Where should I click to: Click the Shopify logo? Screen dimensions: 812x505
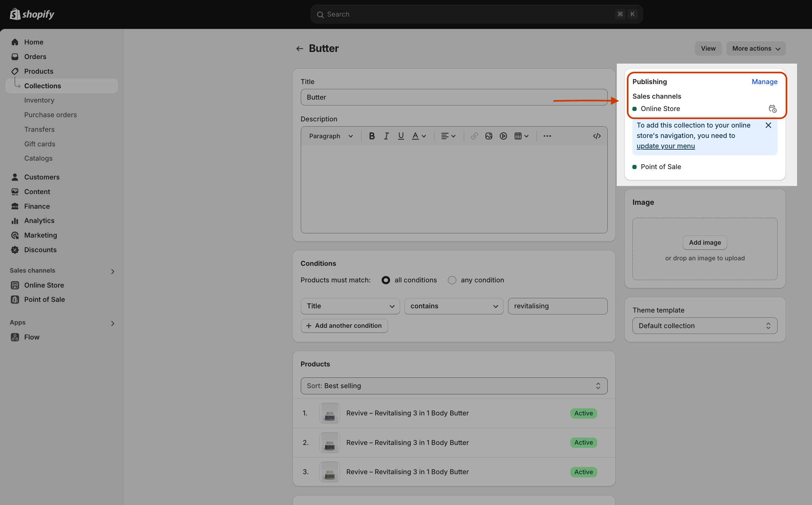pyautogui.click(x=32, y=14)
